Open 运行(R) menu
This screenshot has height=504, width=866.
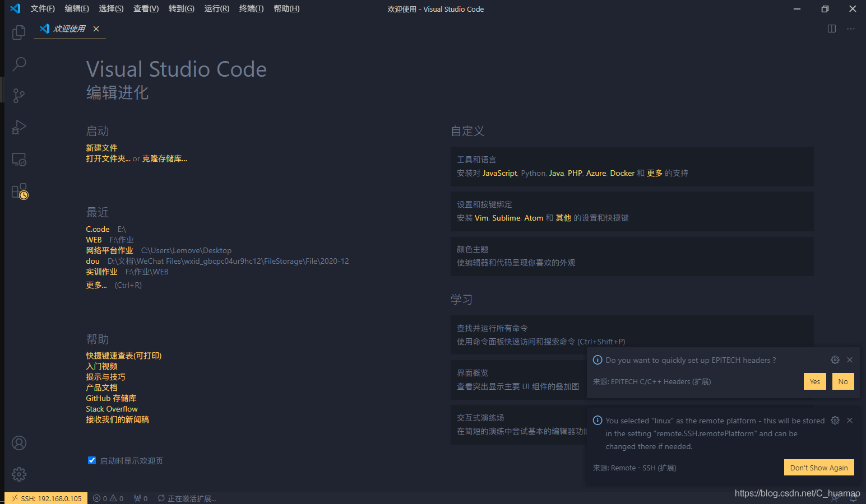point(216,8)
